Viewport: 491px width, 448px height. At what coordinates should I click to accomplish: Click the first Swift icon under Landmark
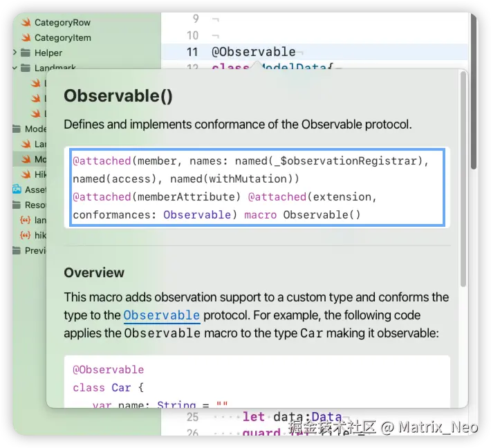pyautogui.click(x=36, y=83)
